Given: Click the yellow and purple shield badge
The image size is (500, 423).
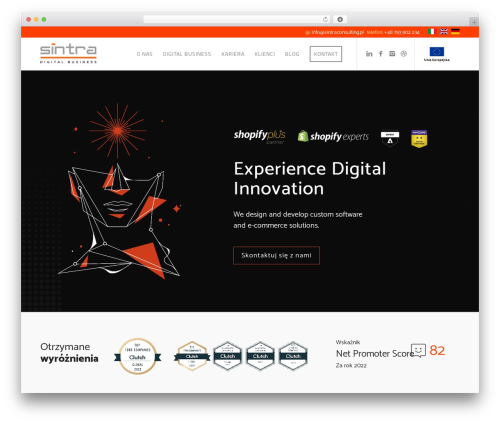Looking at the screenshot, I should (x=419, y=138).
